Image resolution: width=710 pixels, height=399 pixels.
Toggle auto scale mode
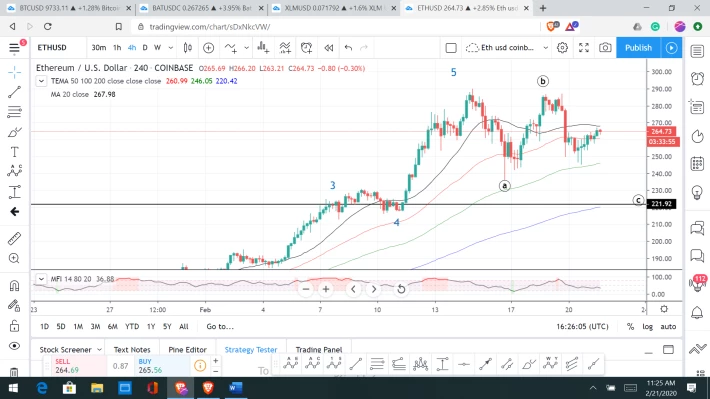pos(668,326)
